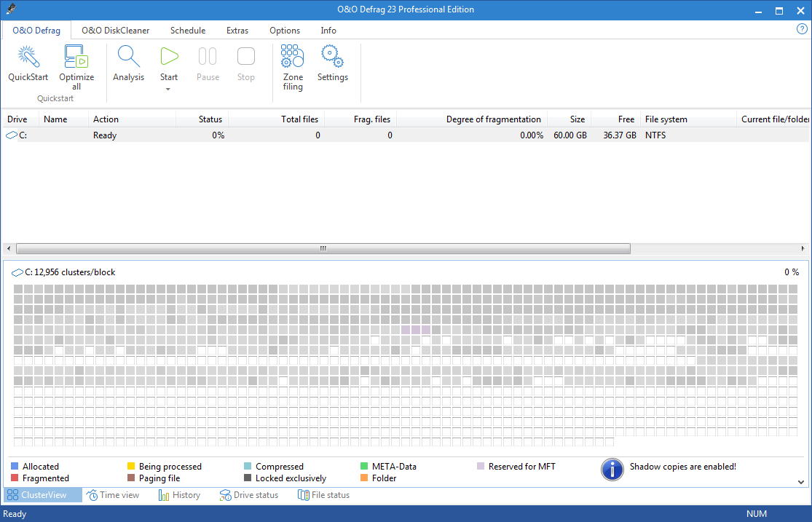Click the Locked exclusively dark swatch
The image size is (812, 522).
pyautogui.click(x=248, y=478)
